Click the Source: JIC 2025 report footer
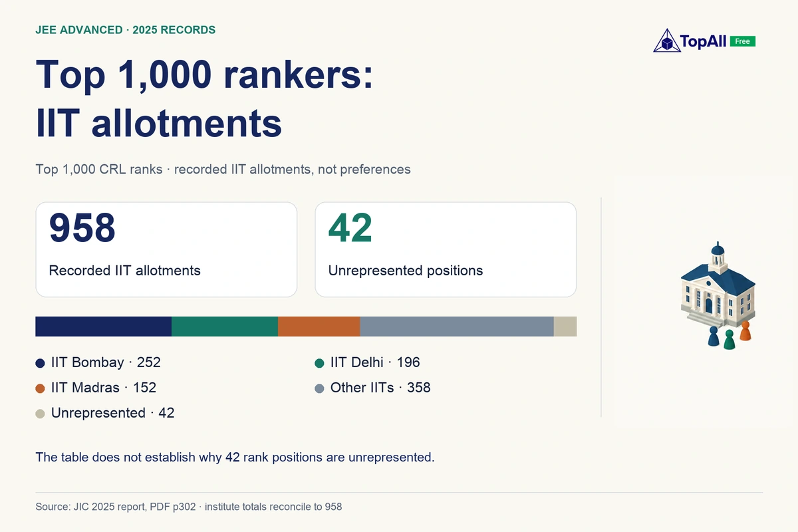The height and width of the screenshot is (532, 798). (x=188, y=507)
